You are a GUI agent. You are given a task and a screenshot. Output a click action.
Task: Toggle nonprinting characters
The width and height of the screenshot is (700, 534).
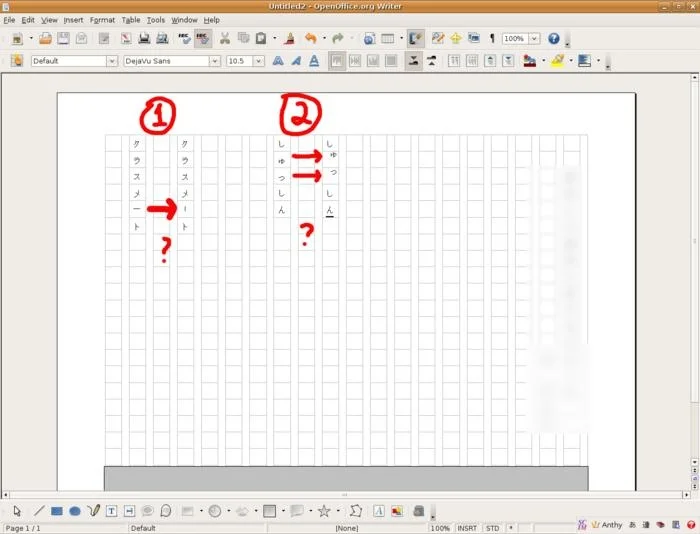click(x=492, y=39)
